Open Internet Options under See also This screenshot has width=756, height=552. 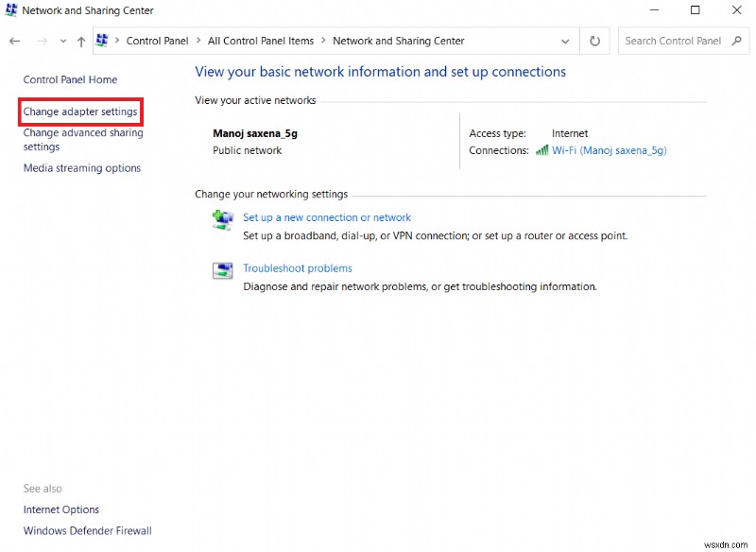pyautogui.click(x=61, y=509)
